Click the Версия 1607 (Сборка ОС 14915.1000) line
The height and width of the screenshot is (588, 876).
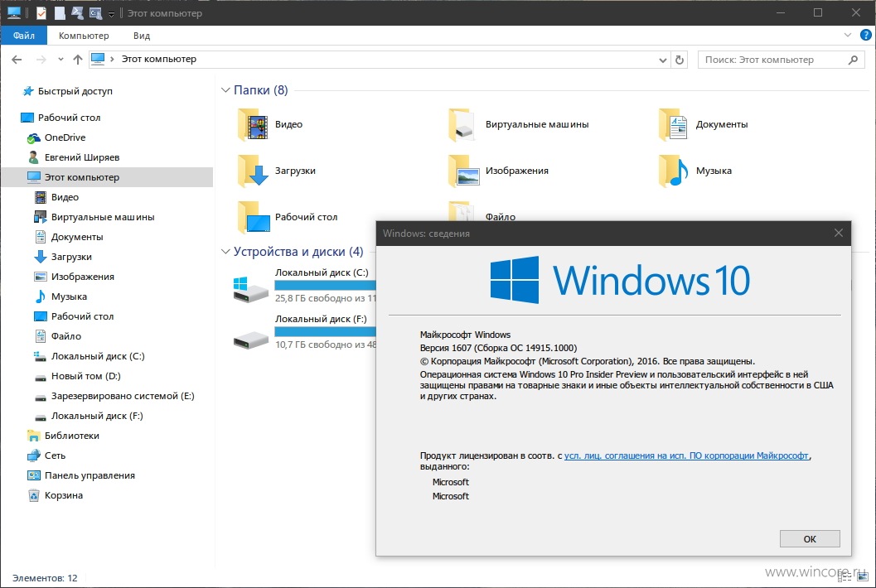[x=498, y=348]
